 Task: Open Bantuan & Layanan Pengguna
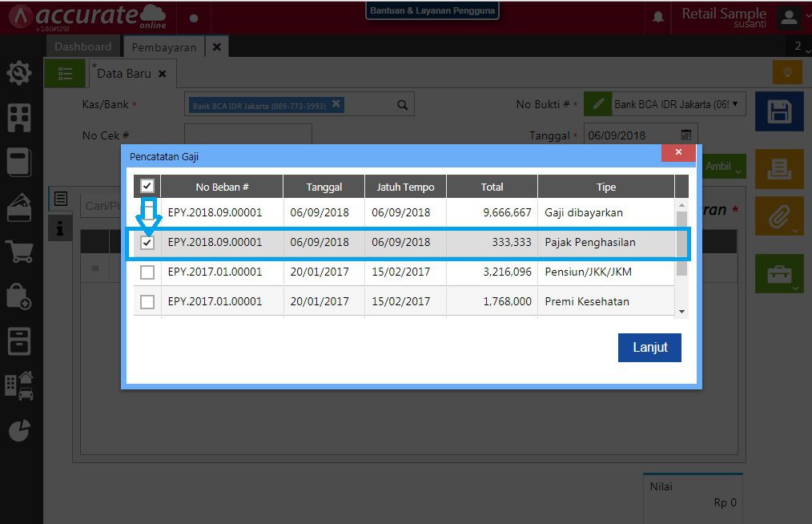[432, 10]
